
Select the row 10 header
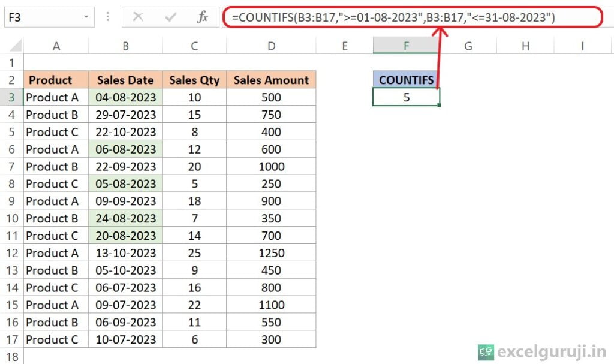pos(11,218)
